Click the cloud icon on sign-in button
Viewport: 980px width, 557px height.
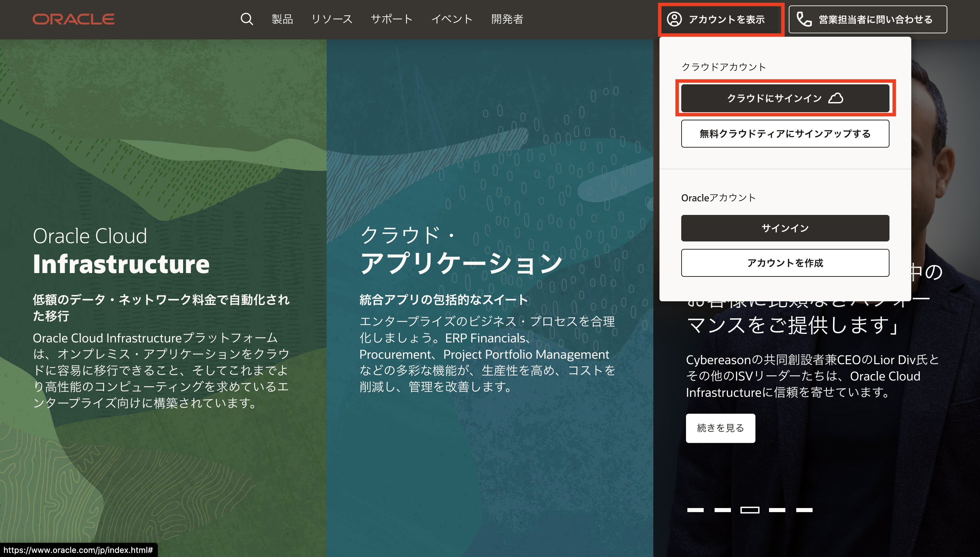[x=836, y=98]
